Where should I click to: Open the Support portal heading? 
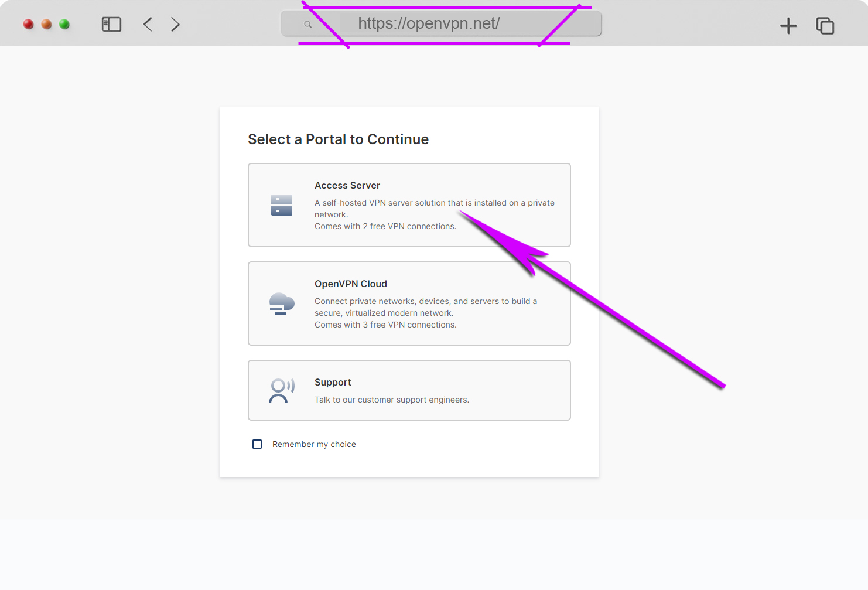[333, 382]
